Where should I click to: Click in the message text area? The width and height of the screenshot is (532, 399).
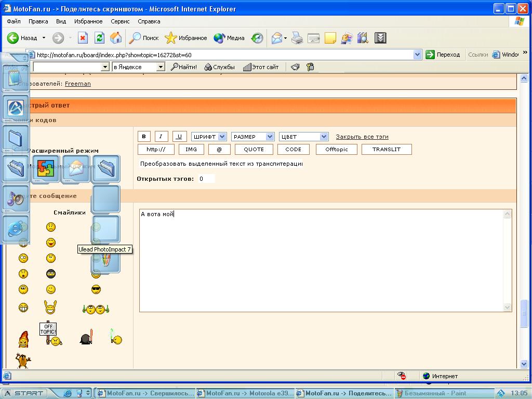click(x=322, y=261)
